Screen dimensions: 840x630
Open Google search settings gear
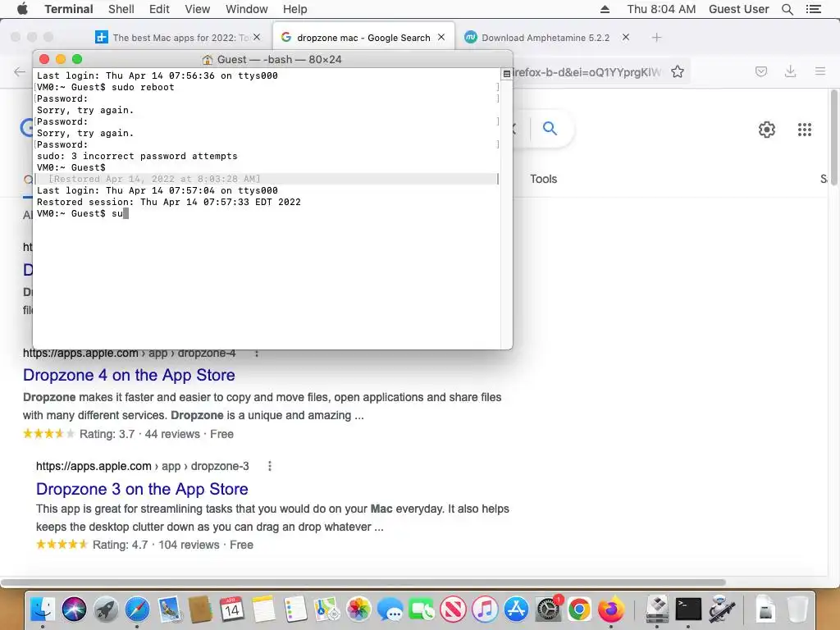point(767,130)
